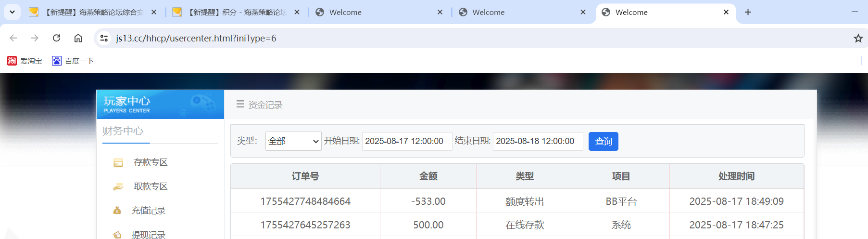Screen dimensions: 868x239
Task: Open the 类型 dropdown showing 全部
Action: (293, 141)
